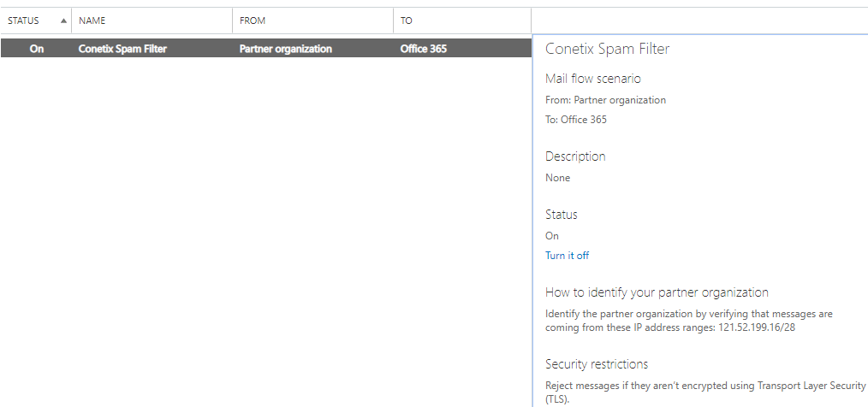Click the Status heading in details pane

coord(562,215)
